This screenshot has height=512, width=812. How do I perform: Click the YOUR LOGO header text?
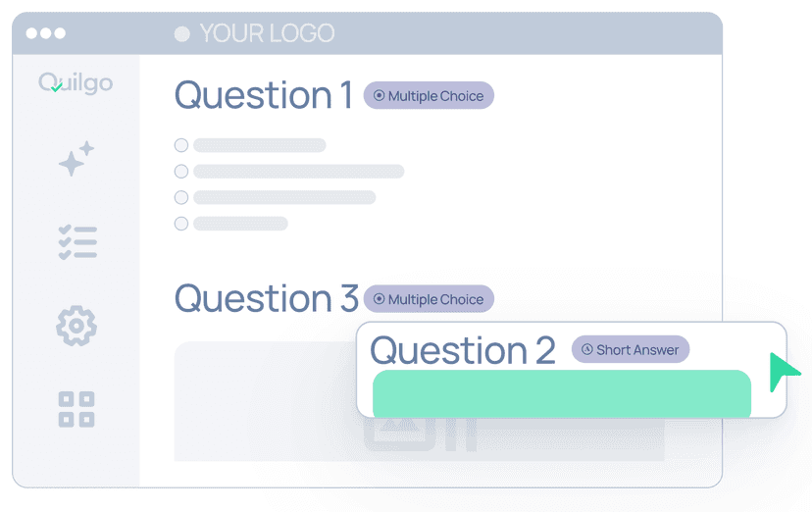pyautogui.click(x=267, y=34)
